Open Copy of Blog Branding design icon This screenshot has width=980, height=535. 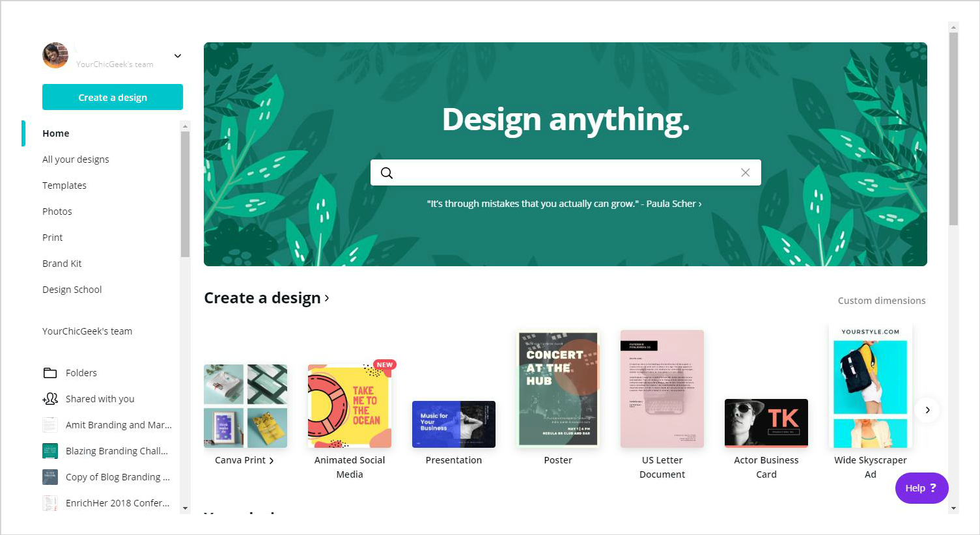click(x=50, y=477)
